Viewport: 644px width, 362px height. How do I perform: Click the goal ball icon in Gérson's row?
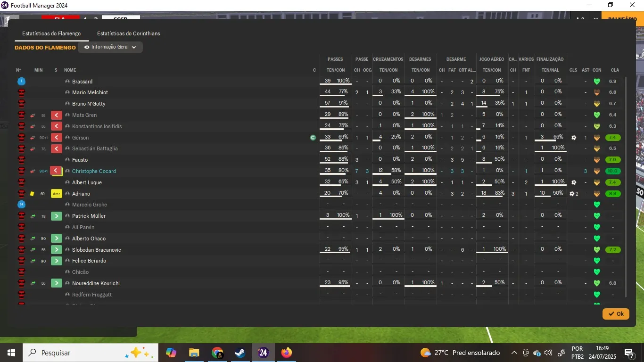coord(574,138)
